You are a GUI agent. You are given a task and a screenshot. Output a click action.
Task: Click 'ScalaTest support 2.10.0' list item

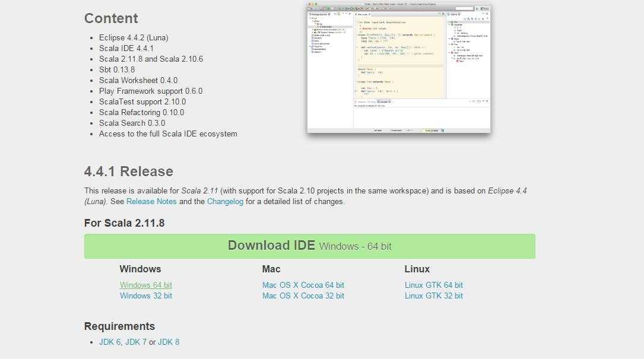click(142, 102)
